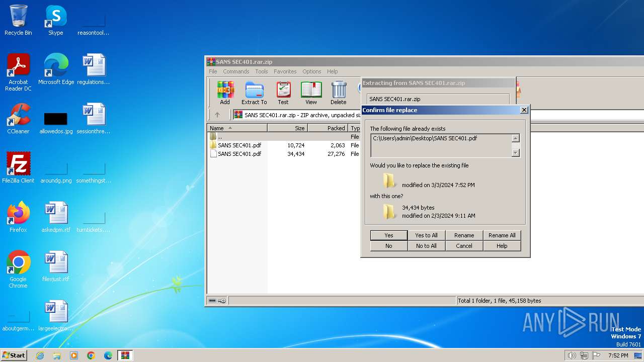Click the archive address path field
Screen dimensions: 644x362
[297, 115]
